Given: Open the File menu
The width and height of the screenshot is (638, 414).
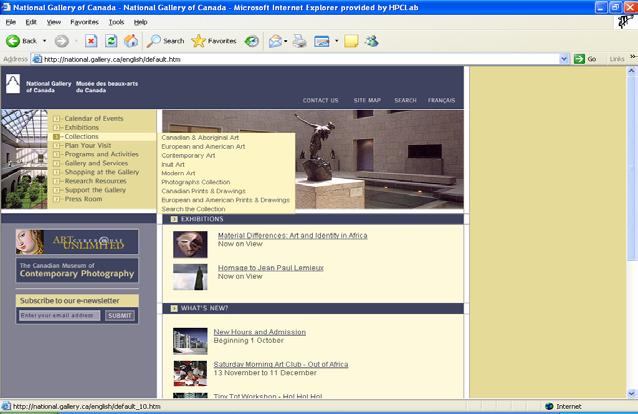Looking at the screenshot, I should coord(11,22).
